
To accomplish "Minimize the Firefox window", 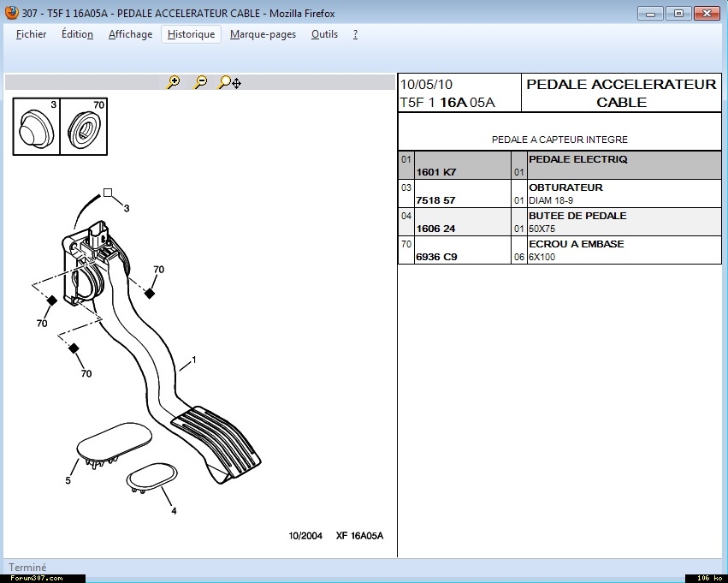I will coord(650,14).
